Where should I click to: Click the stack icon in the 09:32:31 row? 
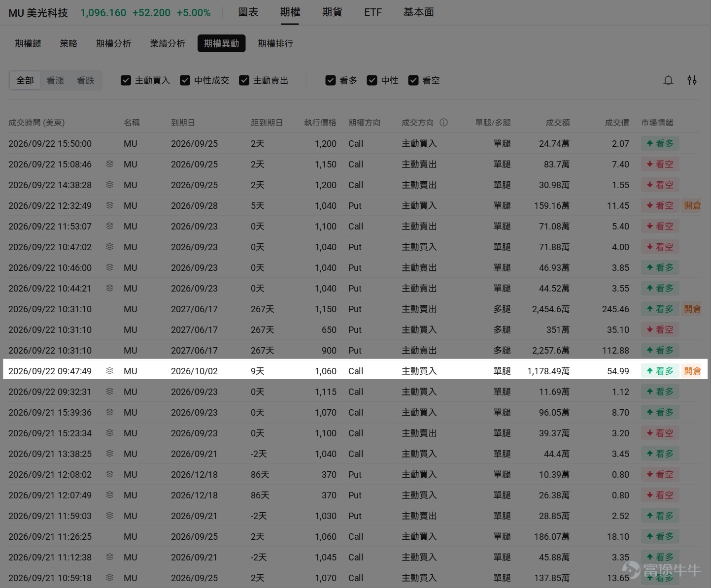click(x=110, y=392)
